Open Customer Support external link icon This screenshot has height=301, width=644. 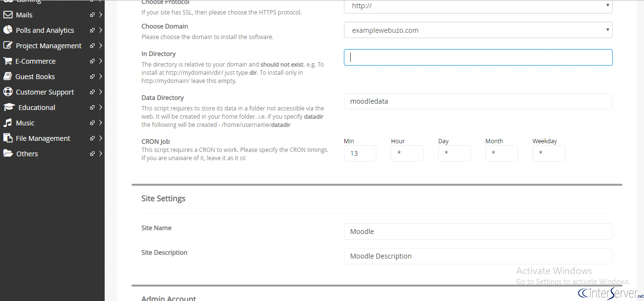pyautogui.click(x=92, y=92)
